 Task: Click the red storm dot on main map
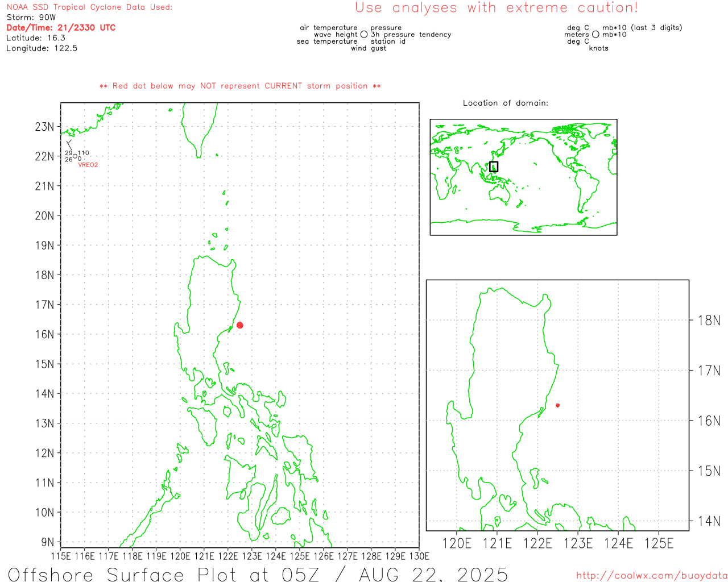click(239, 325)
